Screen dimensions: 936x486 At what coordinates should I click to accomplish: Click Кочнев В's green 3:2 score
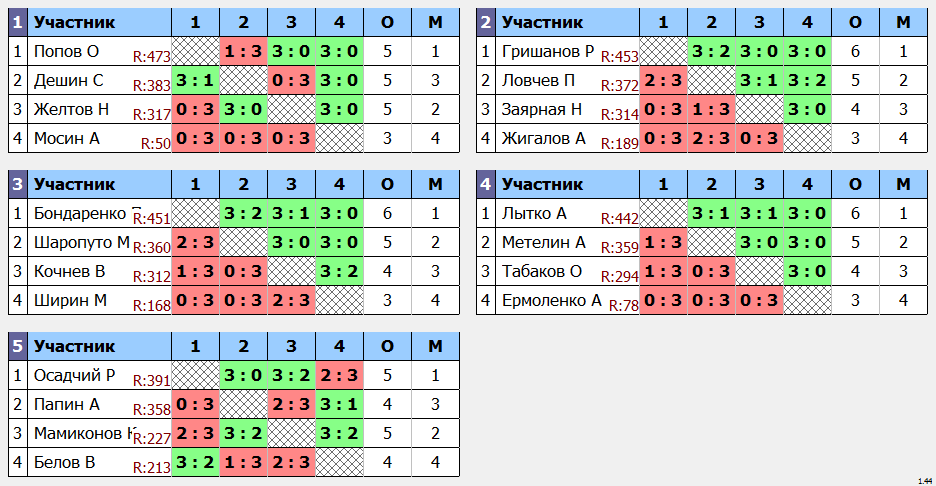[x=340, y=271]
